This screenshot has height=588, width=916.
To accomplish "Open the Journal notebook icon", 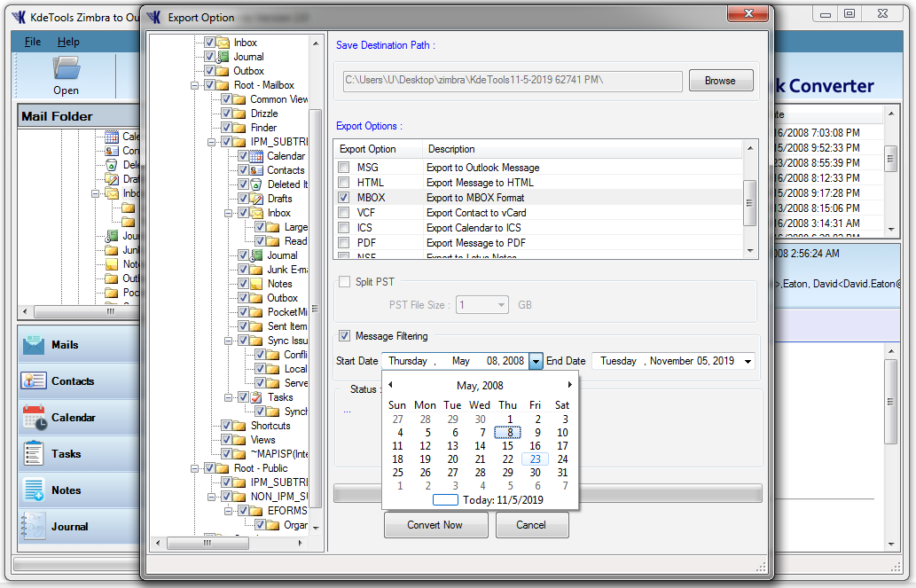I will coord(34,526).
